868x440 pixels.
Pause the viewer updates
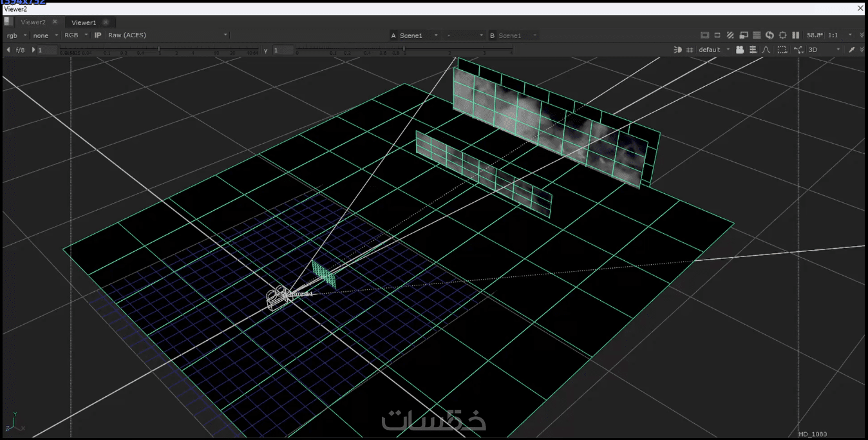(795, 35)
